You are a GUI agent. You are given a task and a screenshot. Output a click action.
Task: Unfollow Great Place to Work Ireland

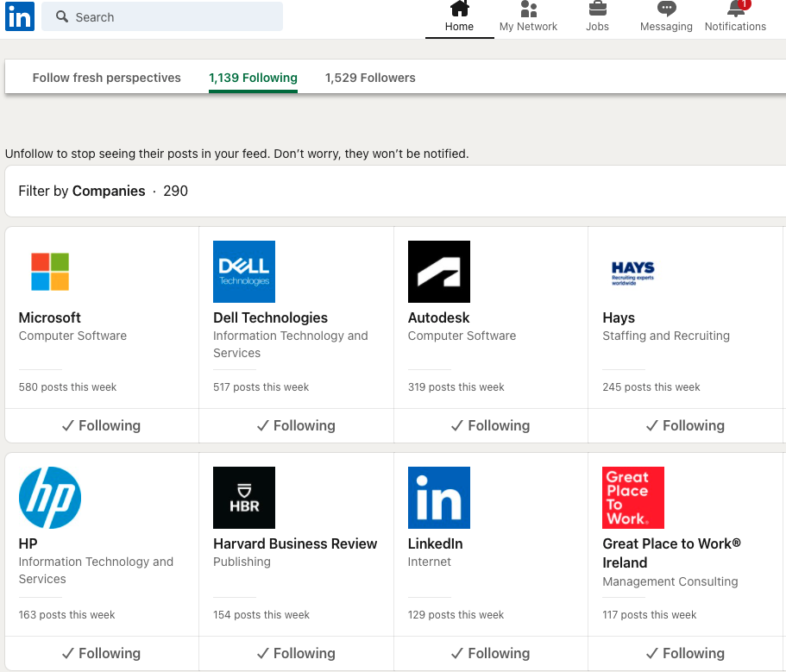coord(685,653)
